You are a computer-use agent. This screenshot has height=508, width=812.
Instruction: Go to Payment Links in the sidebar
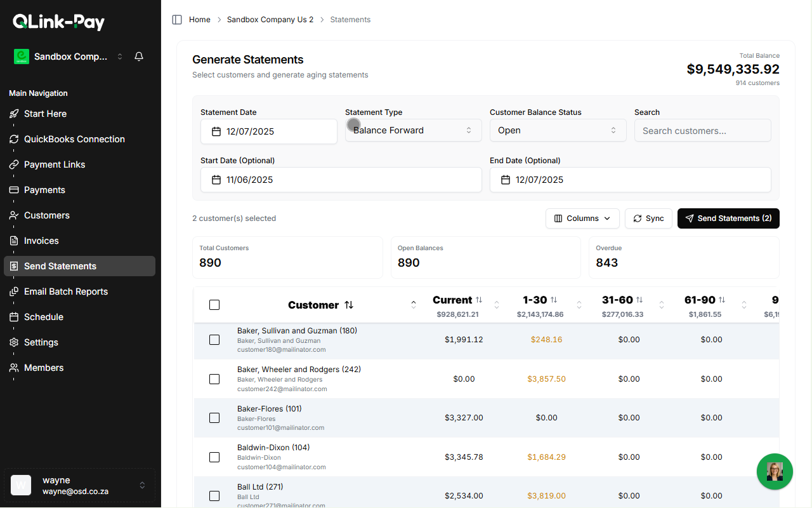pyautogui.click(x=55, y=164)
